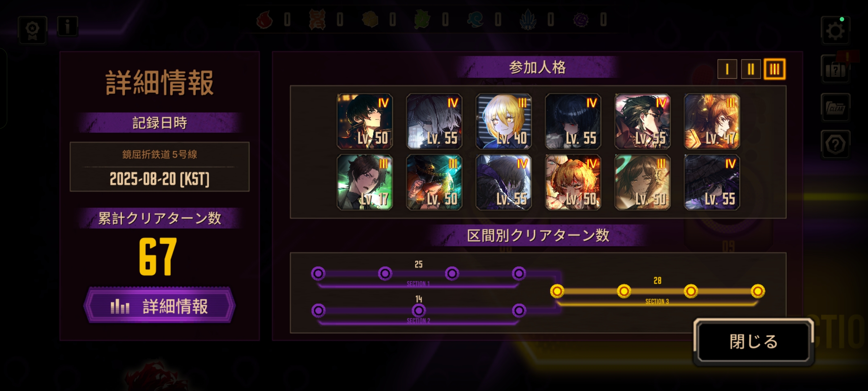Select the Lv. 40 blonde character portrait
The image size is (868, 391).
503,121
